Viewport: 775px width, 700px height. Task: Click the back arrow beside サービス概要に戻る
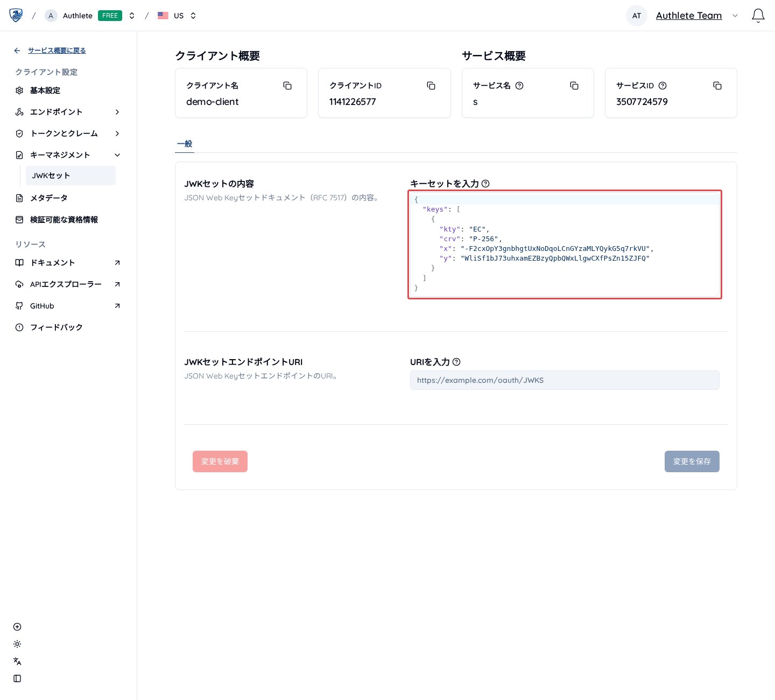pyautogui.click(x=17, y=51)
